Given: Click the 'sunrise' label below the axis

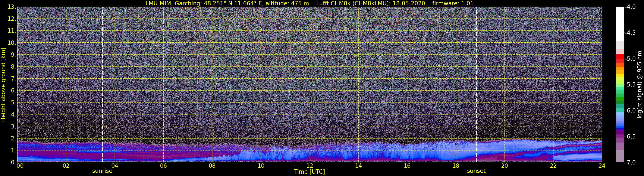Looking at the screenshot, I should [x=102, y=171].
